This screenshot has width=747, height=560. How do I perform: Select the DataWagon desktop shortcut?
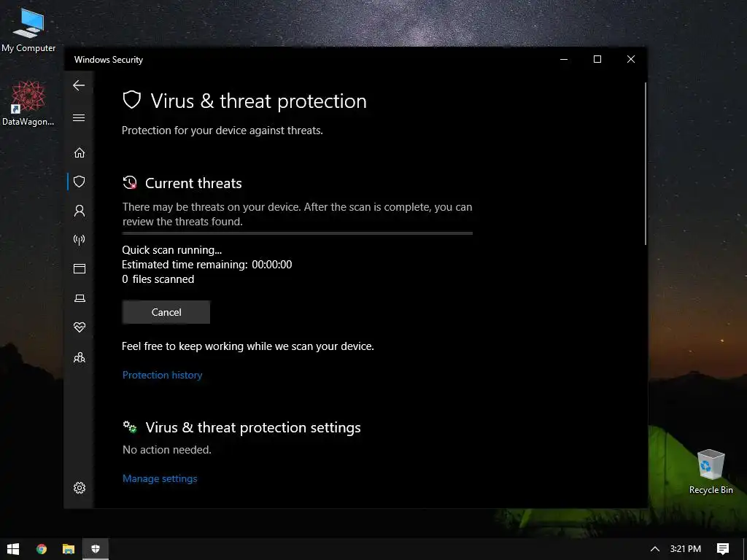pos(28,103)
